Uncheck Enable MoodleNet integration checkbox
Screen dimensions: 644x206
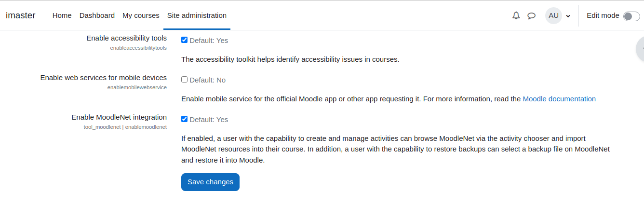pos(184,119)
